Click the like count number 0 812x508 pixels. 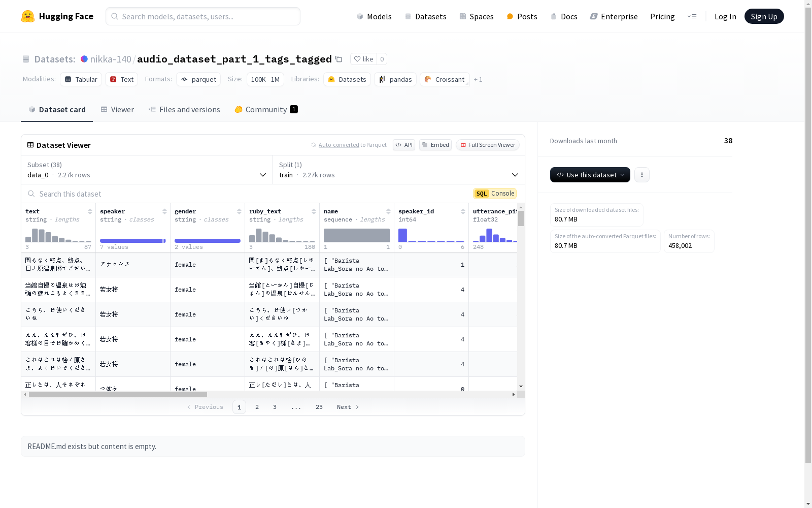coord(382,59)
